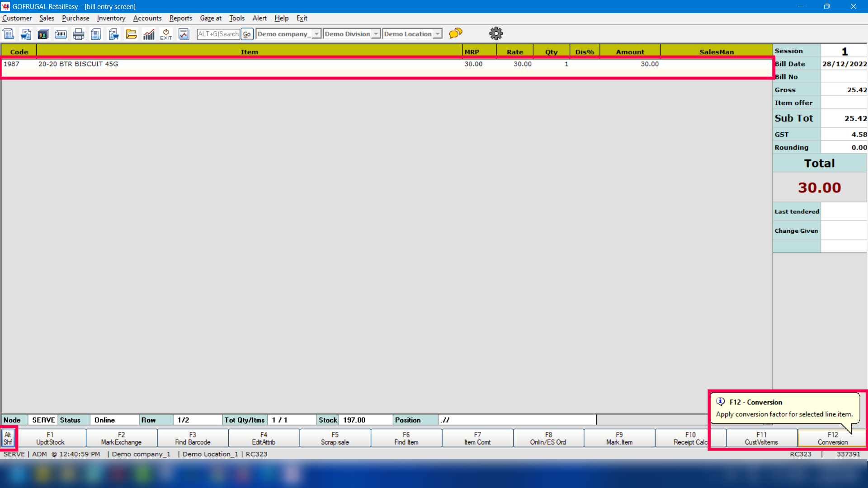868x488 pixels.
Task: Click the printer icon in toolbar
Action: click(78, 34)
